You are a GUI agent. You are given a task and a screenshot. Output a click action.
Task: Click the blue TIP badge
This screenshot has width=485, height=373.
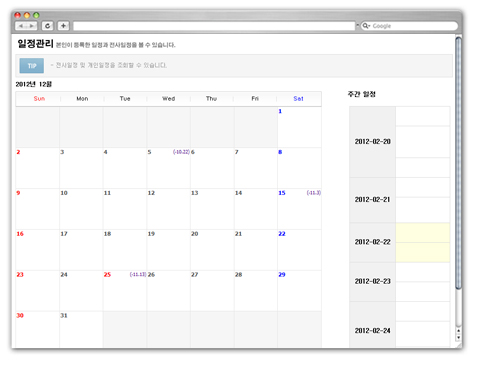pyautogui.click(x=32, y=66)
